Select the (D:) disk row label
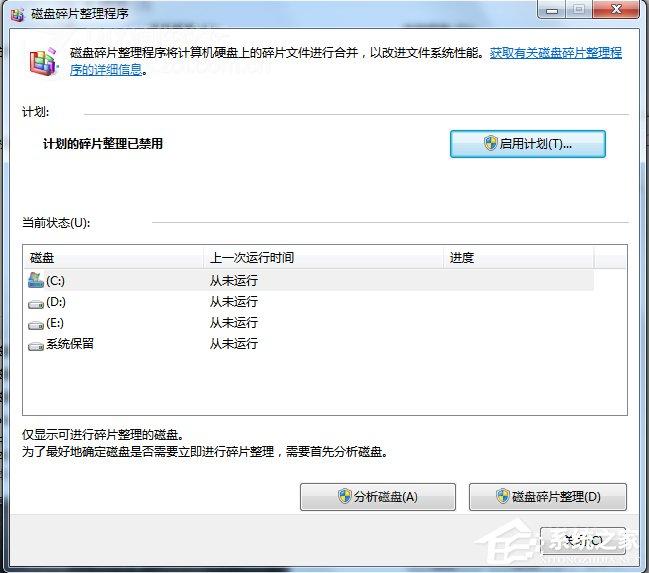The image size is (649, 573). tap(56, 302)
